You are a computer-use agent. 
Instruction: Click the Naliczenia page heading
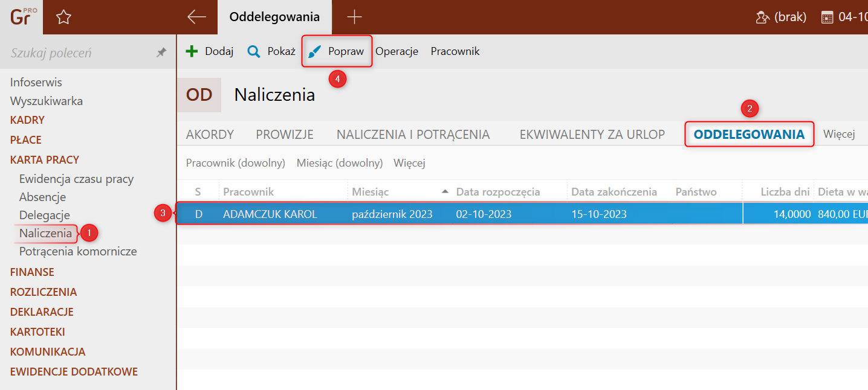pos(274,95)
